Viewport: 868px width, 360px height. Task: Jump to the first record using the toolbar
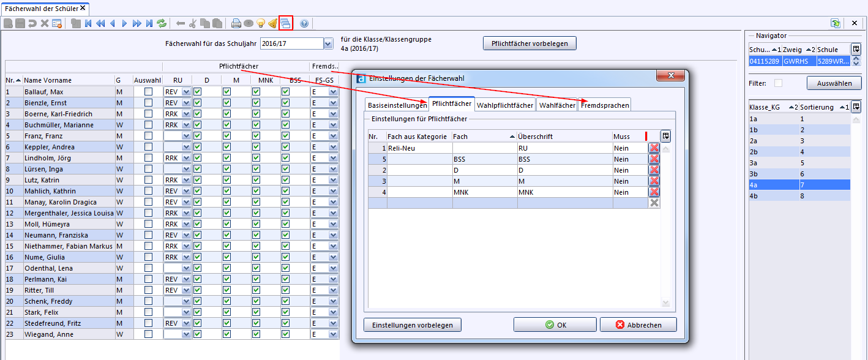(88, 24)
